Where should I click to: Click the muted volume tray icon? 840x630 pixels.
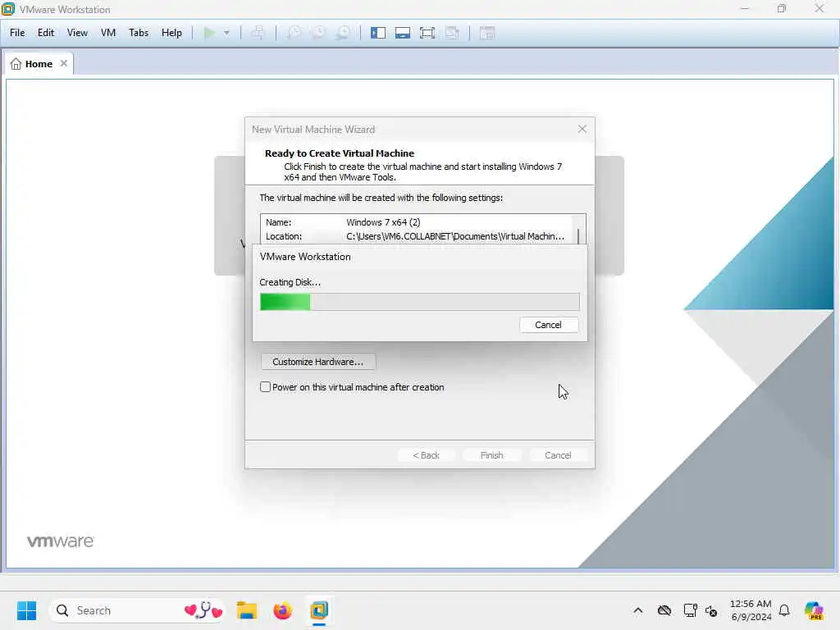pos(711,610)
